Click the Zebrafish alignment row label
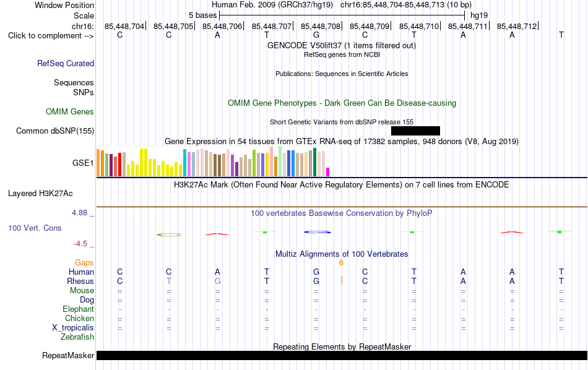Screen dimensions: 588x370 point(77,337)
